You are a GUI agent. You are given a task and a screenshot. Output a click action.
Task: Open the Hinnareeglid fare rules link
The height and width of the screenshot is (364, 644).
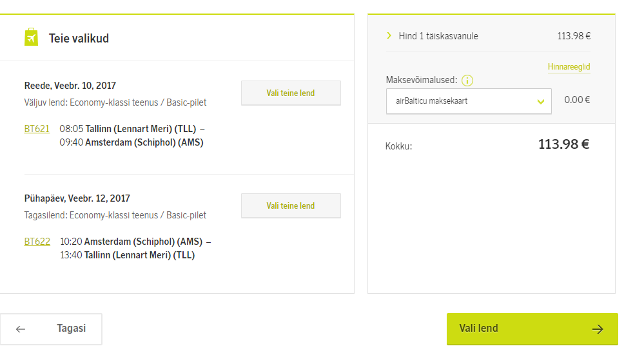click(569, 67)
